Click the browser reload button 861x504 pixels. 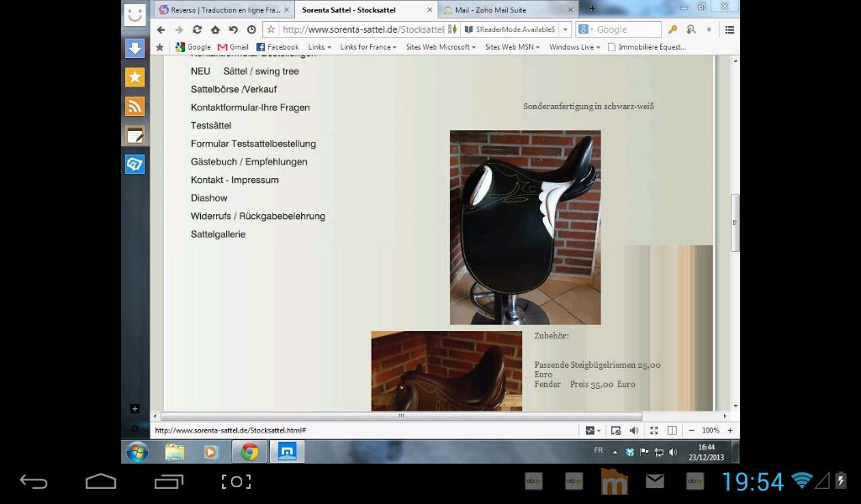click(197, 29)
